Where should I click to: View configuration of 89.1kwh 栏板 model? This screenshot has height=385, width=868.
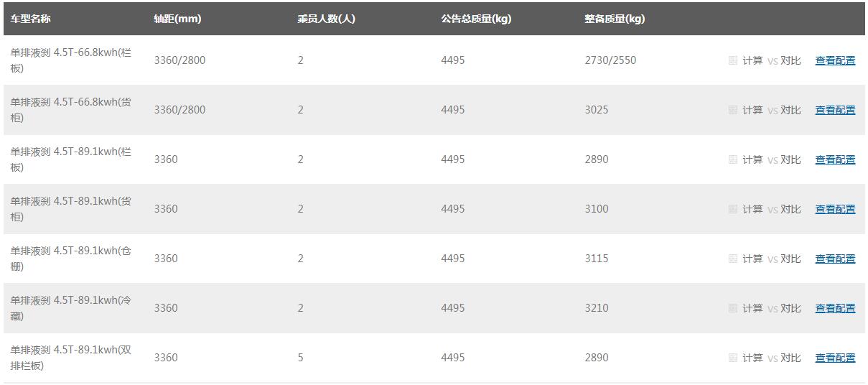835,159
